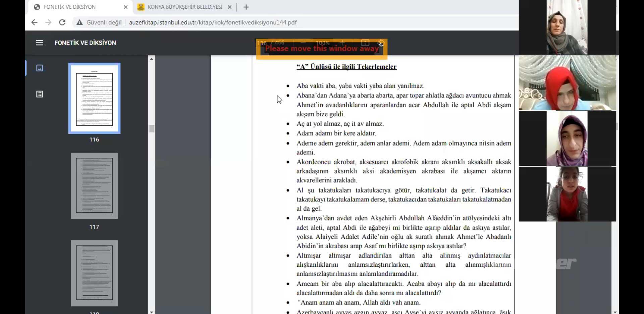
Task: Click the page number field showing 116
Action: coord(262,43)
